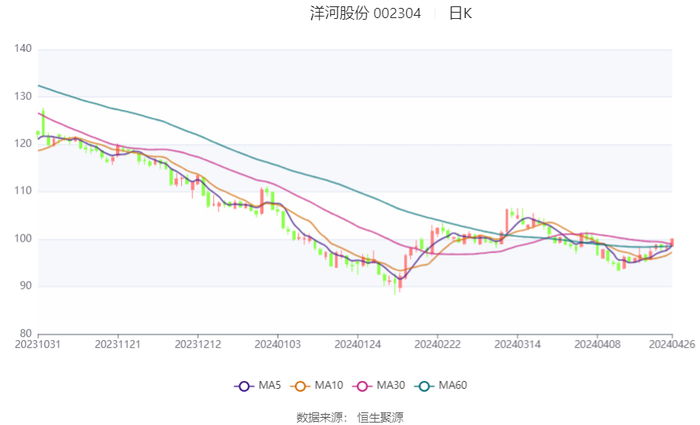Click the purple MA5 legend circle marker
The image size is (700, 425).
pyautogui.click(x=244, y=386)
